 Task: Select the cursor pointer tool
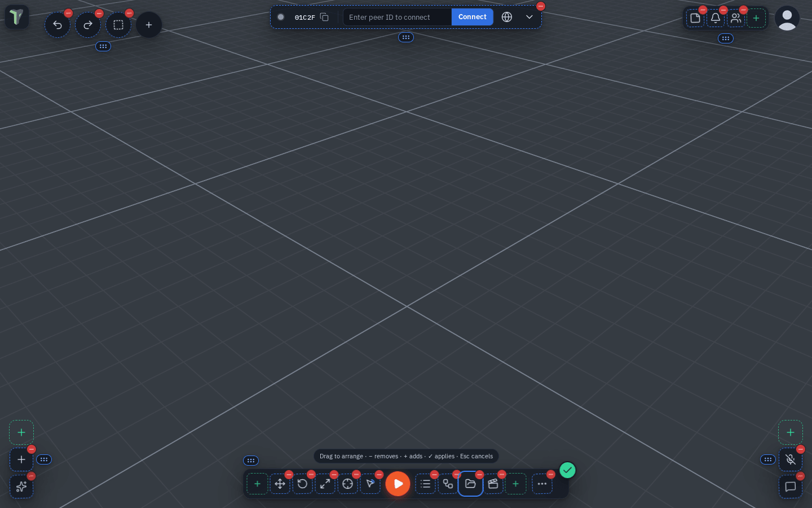click(370, 484)
